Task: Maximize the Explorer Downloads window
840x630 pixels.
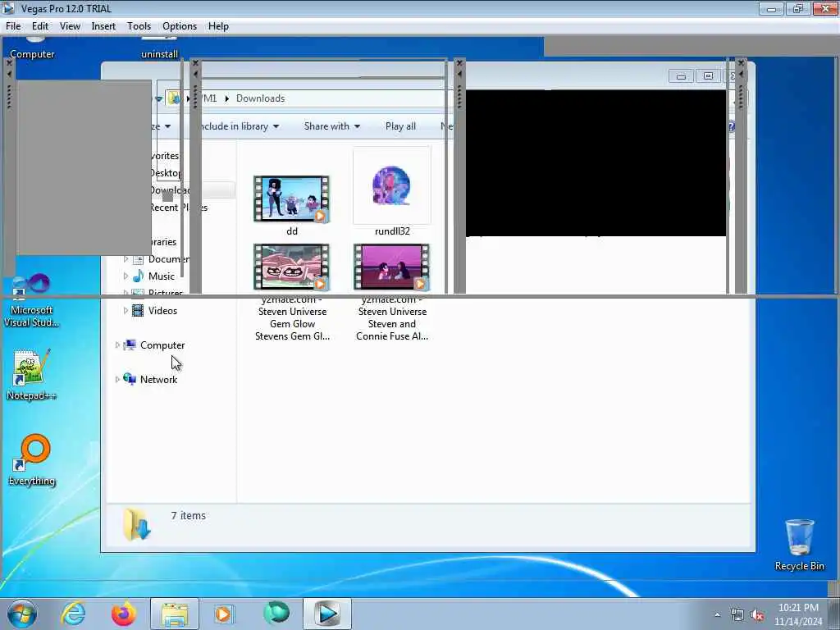Action: tap(708, 76)
